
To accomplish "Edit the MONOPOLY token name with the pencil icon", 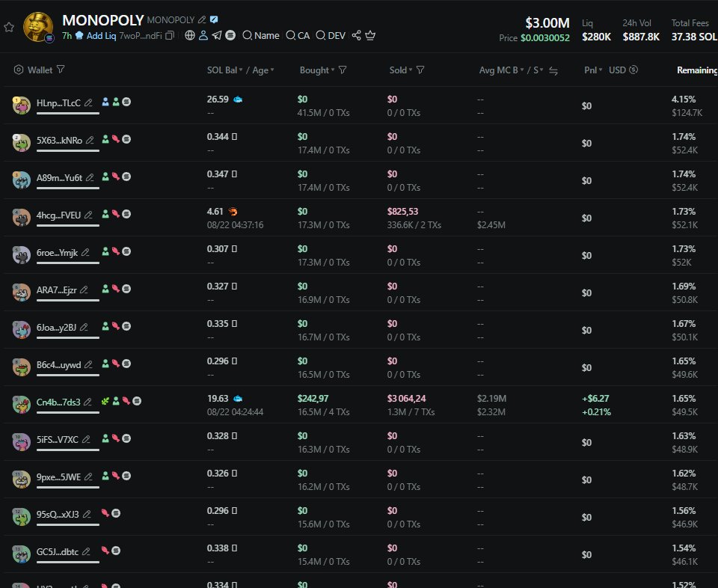I will pos(202,19).
